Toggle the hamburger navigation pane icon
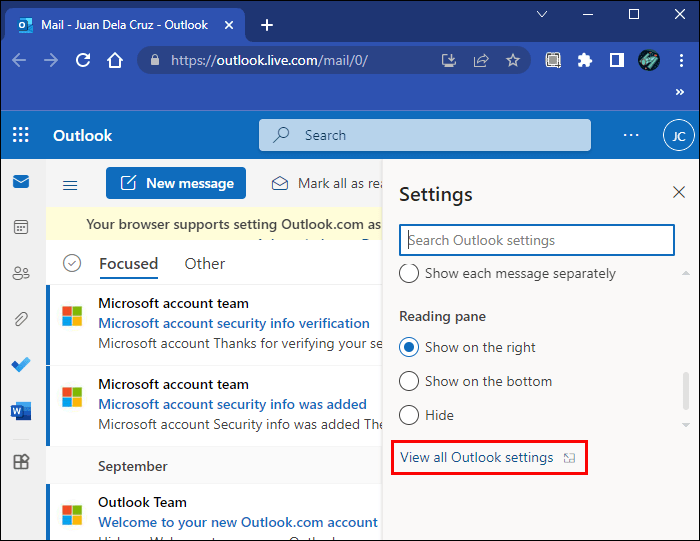 click(70, 184)
